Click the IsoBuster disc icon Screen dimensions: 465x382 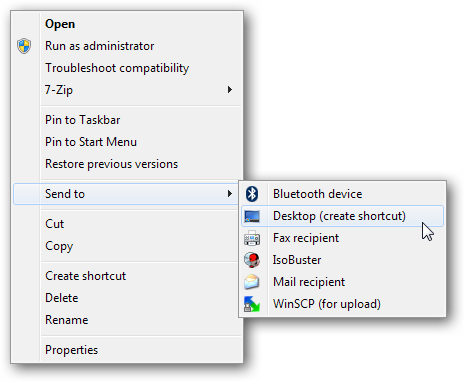click(x=252, y=260)
